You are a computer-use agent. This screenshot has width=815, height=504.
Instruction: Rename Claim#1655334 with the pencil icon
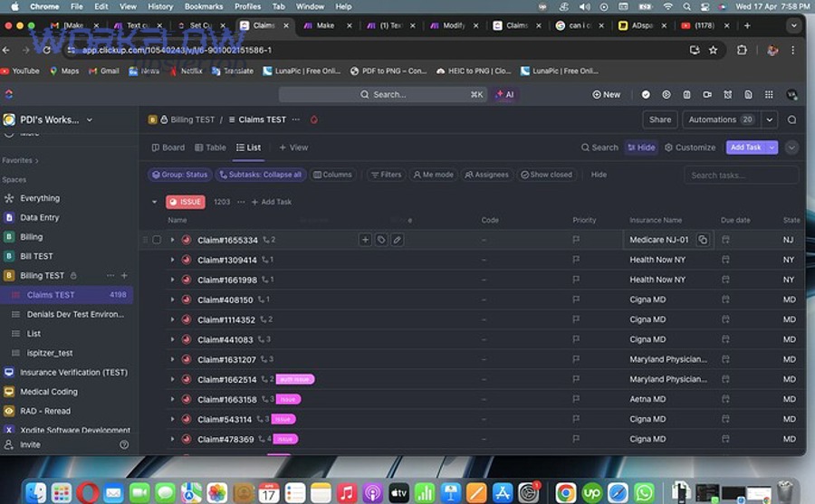(398, 240)
